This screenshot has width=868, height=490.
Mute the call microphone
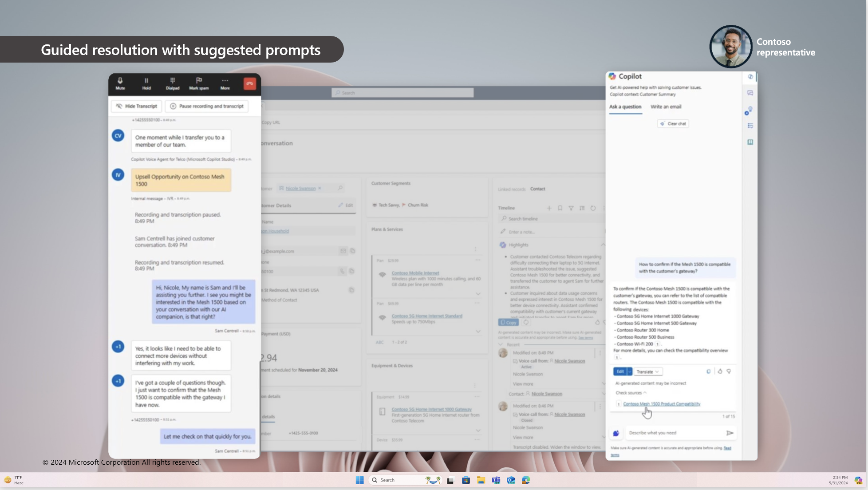(120, 83)
